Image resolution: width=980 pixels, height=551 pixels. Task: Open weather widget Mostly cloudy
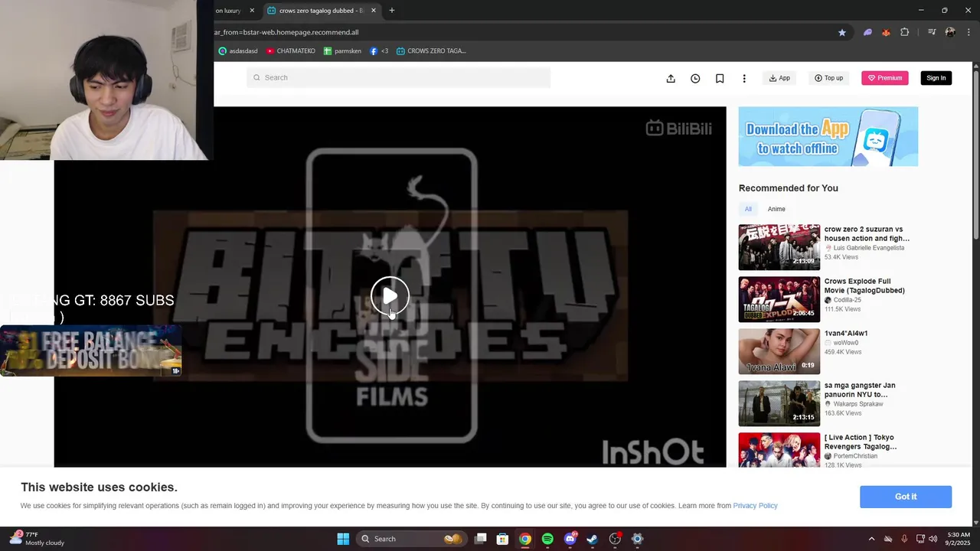37,539
